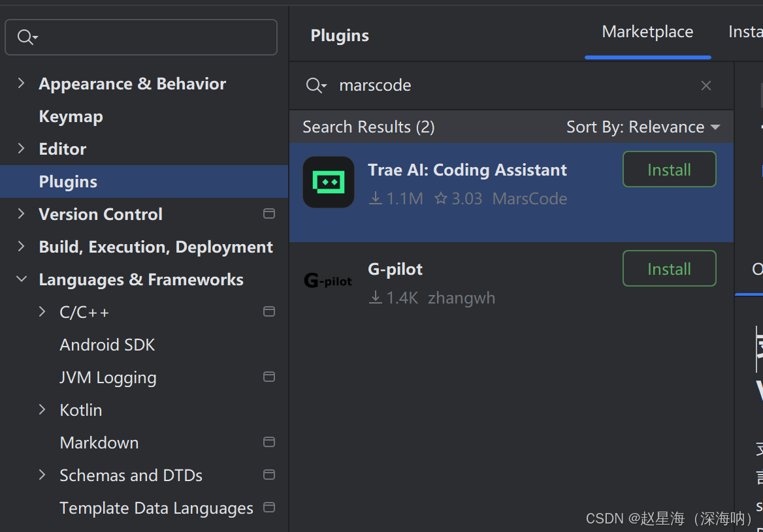Viewport: 763px width, 532px height.
Task: Expand the Kotlin tree node
Action: pos(41,409)
